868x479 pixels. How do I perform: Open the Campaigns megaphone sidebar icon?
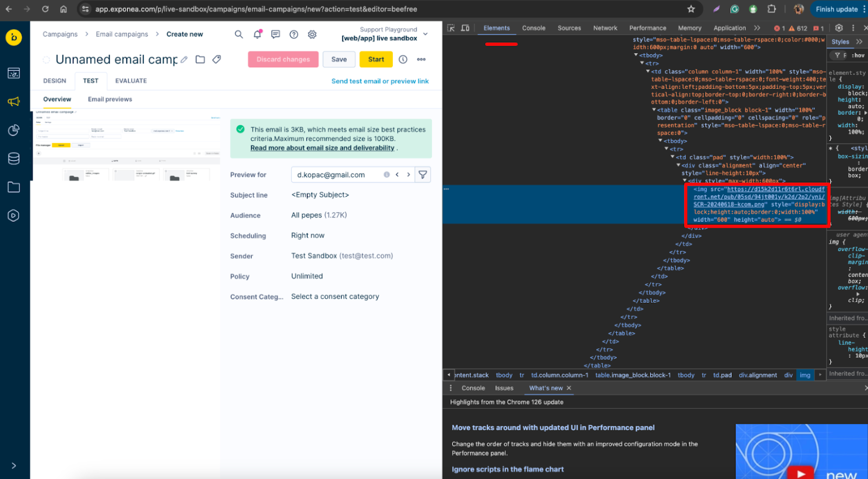click(14, 101)
